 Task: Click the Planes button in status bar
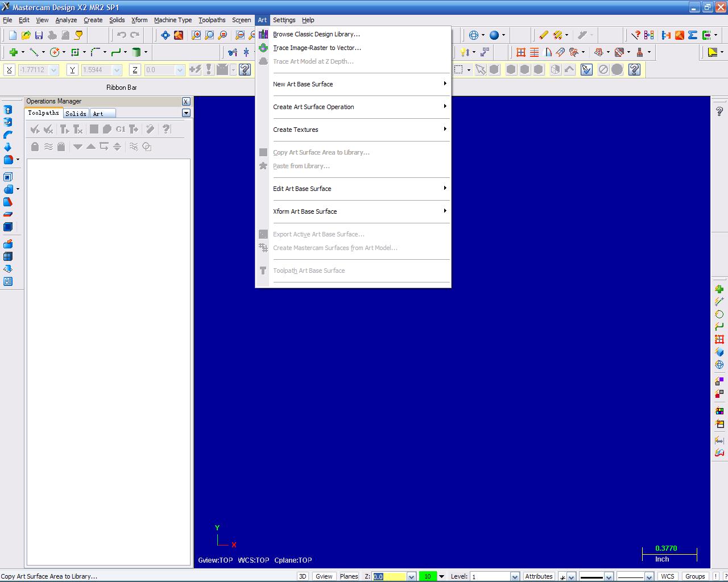tap(349, 576)
